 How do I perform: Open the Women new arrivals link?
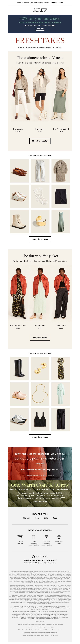tap(27, 518)
